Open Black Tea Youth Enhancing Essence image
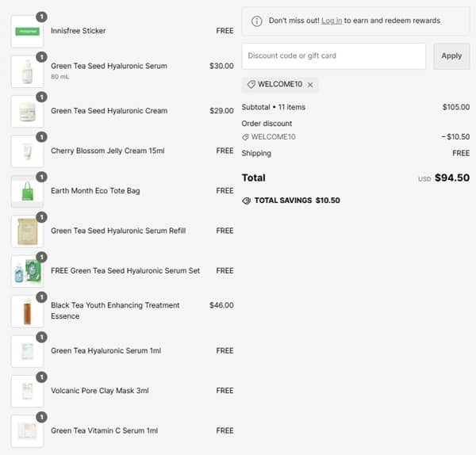Screen dimensions: 476x455 pos(27,312)
